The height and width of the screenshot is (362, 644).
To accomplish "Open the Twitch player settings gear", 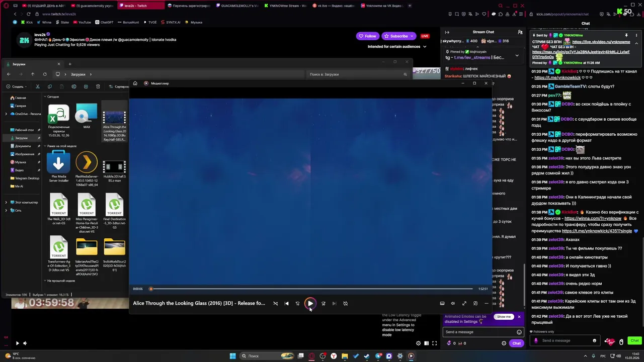I will tap(418, 343).
